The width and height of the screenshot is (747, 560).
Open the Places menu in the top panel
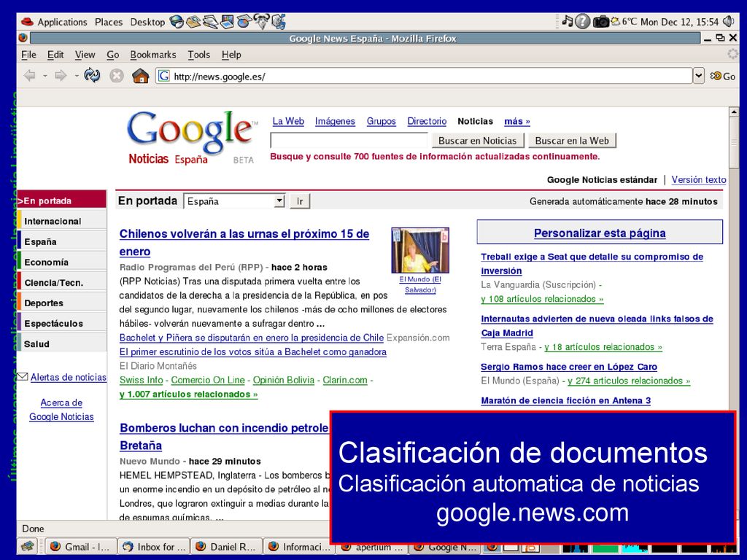(x=109, y=22)
